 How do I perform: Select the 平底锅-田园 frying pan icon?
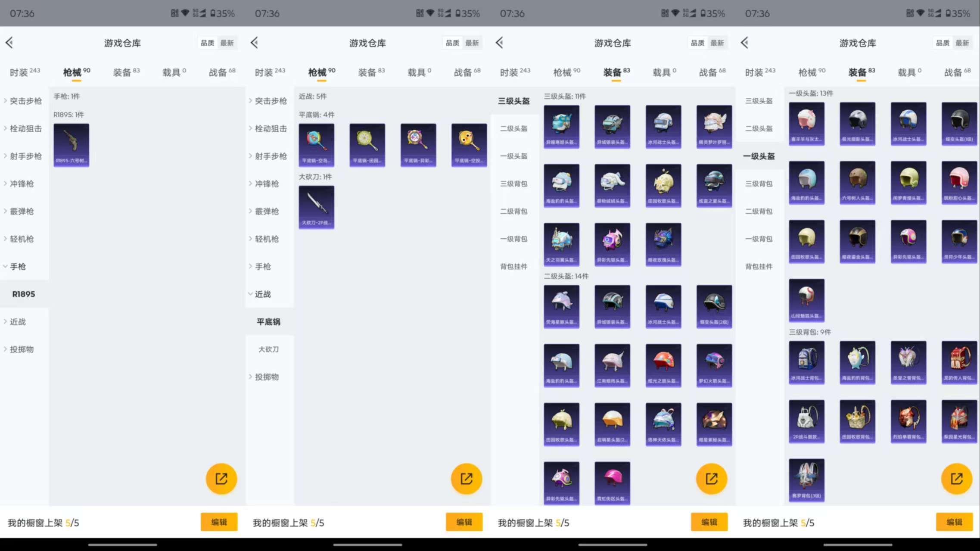367,144
